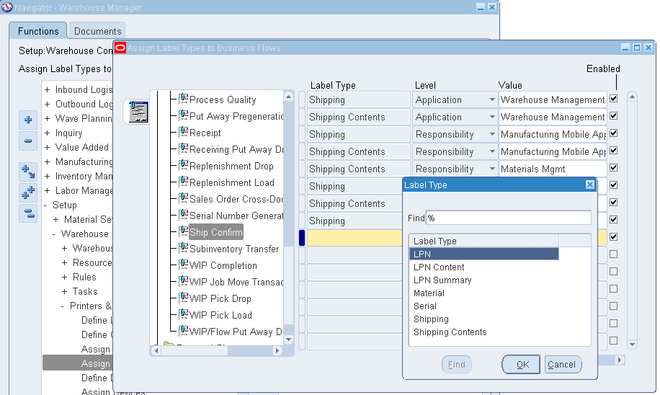This screenshot has height=395, width=660.
Task: Click the Sales Order Cross-Dock icon
Action: tap(183, 198)
